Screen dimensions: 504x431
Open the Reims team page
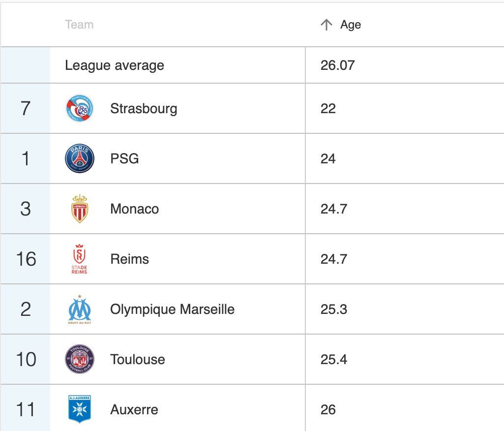coord(129,259)
